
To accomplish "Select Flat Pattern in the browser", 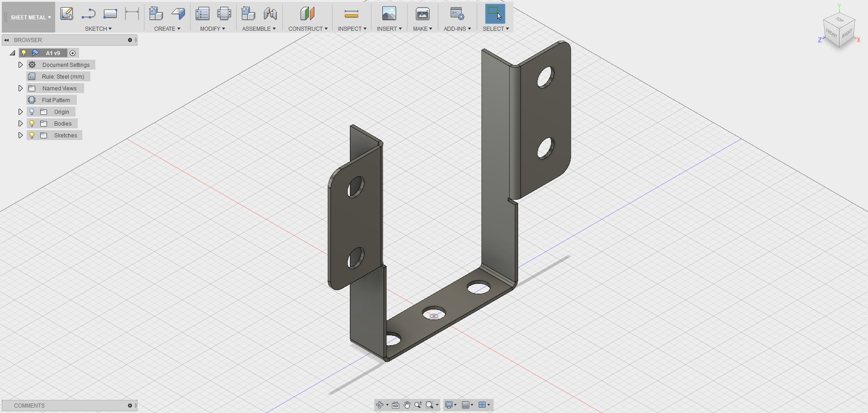I will pos(56,100).
